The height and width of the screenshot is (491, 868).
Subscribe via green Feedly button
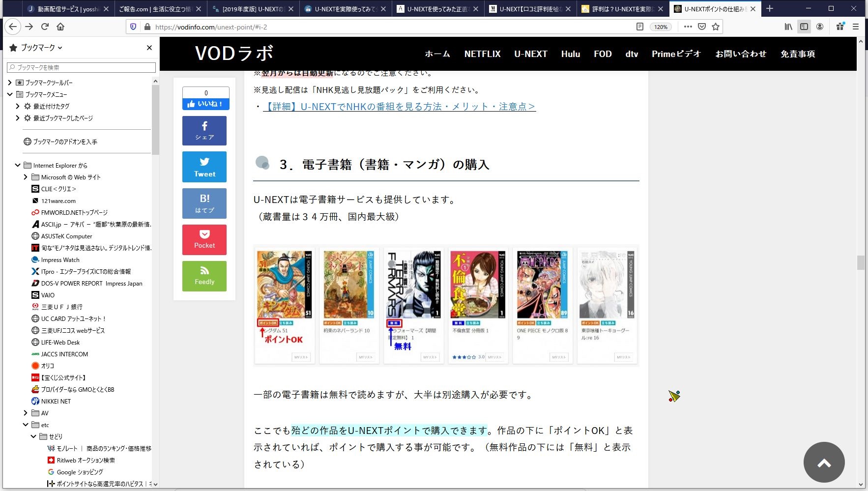tap(204, 276)
